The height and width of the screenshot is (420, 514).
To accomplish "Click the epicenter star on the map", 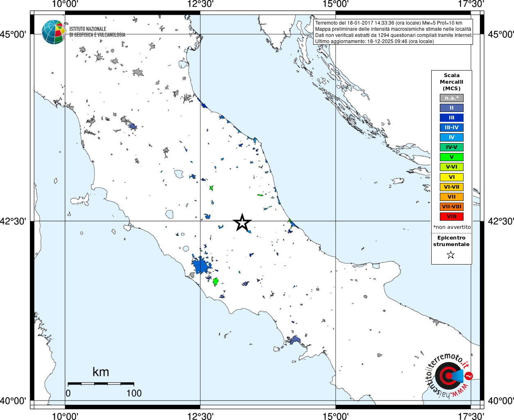I will [x=242, y=222].
